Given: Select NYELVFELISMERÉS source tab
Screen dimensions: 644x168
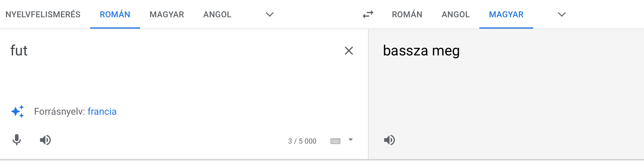Looking at the screenshot, I should coord(43,14).
